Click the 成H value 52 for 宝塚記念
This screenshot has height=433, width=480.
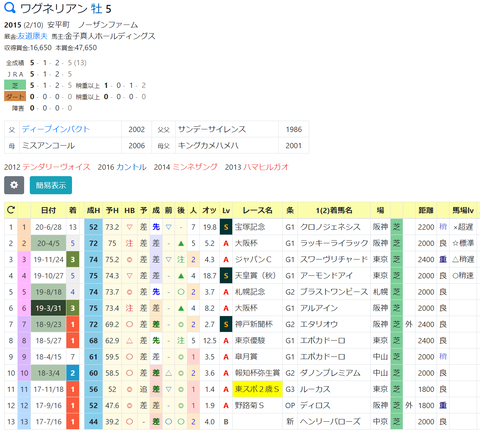tap(93, 227)
